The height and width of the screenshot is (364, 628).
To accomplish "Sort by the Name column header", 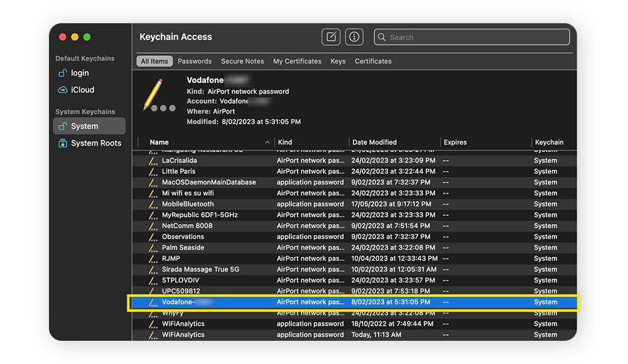I will 159,142.
